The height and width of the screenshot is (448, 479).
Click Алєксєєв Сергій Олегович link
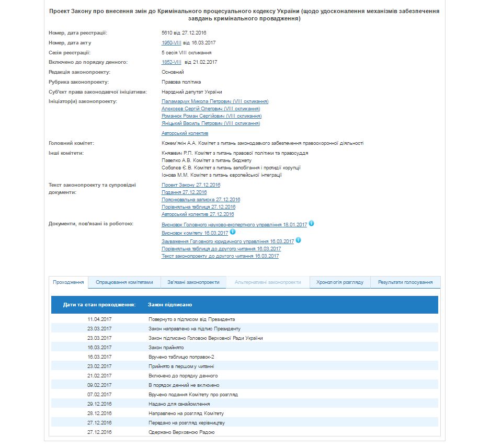[211, 109]
